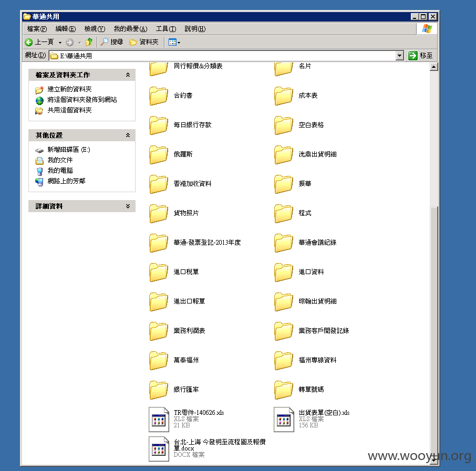Open the 我的最愛(A) menu
This screenshot has height=471, width=476.
(x=130, y=29)
